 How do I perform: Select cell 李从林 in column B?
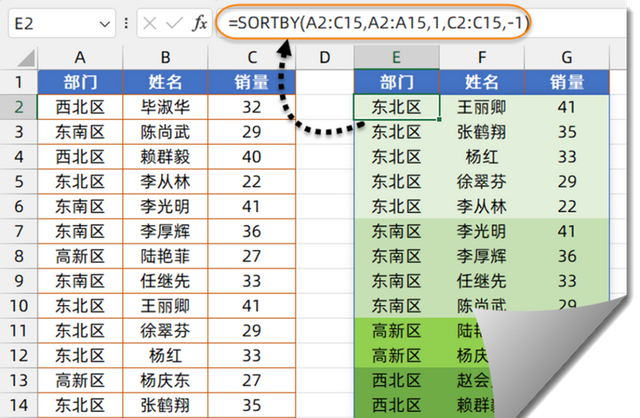(165, 182)
